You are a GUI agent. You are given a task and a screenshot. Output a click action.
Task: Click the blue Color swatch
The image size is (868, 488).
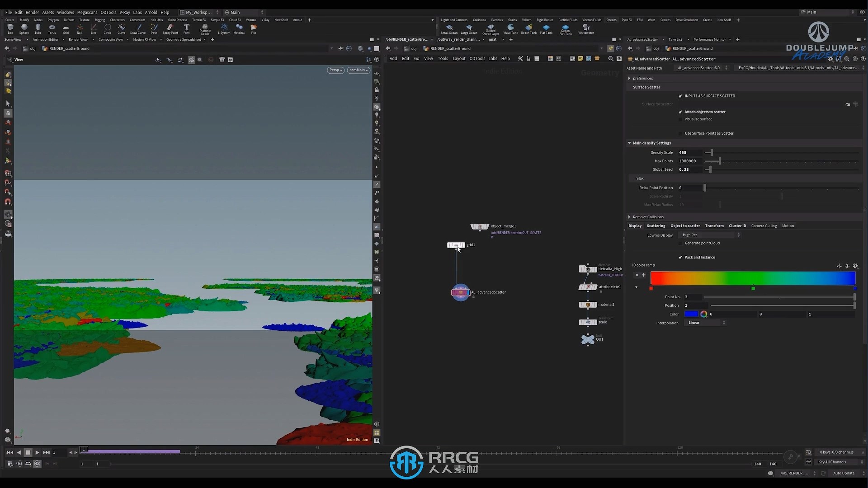point(691,314)
